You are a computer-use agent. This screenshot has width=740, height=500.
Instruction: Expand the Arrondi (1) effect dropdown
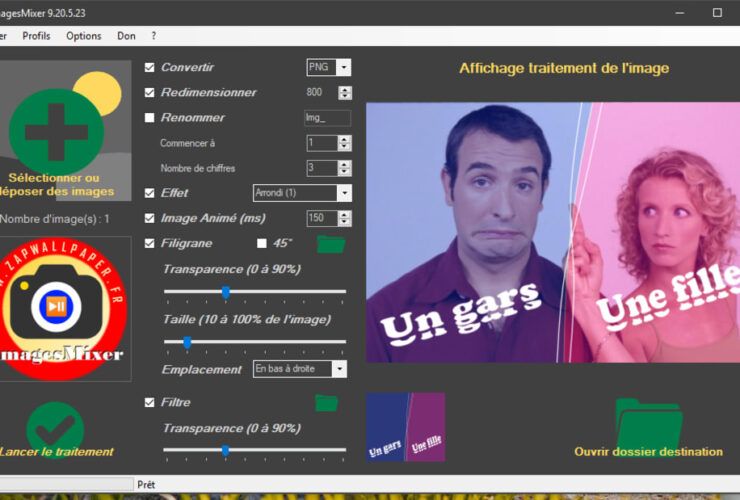click(345, 193)
